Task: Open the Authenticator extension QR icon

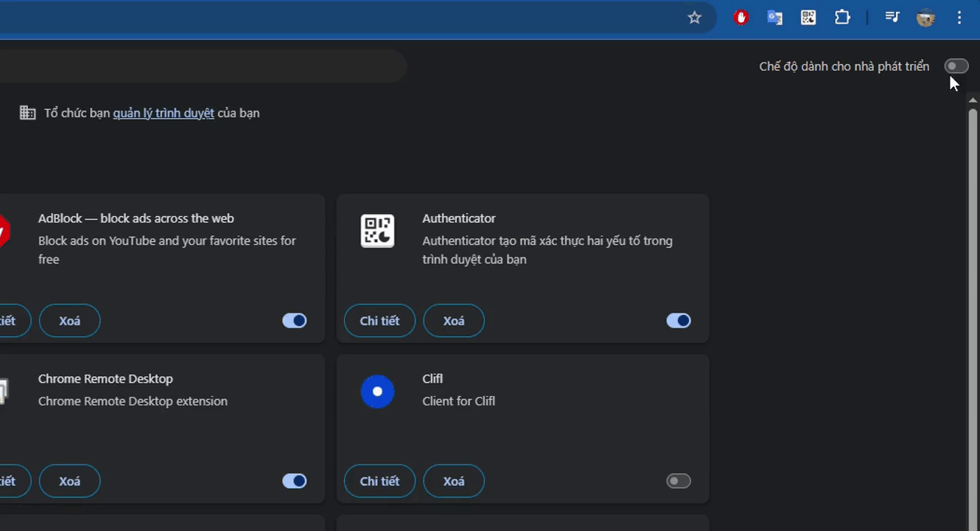Action: coord(808,17)
